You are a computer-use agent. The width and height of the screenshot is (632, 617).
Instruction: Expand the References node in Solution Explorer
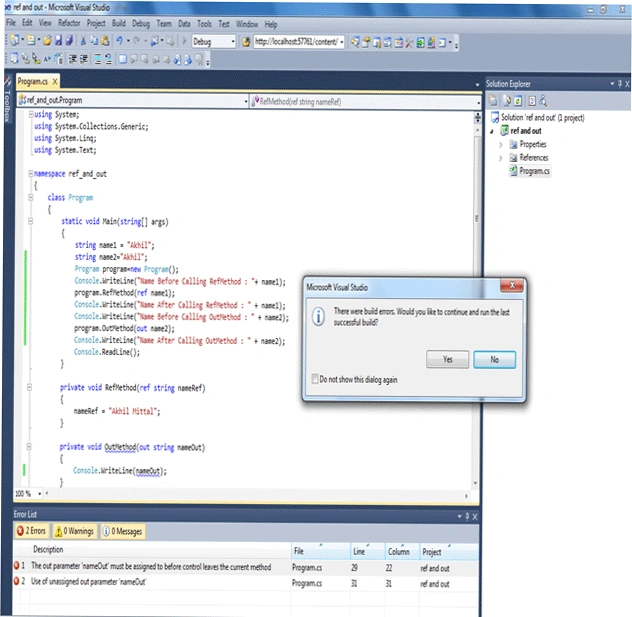[501, 158]
